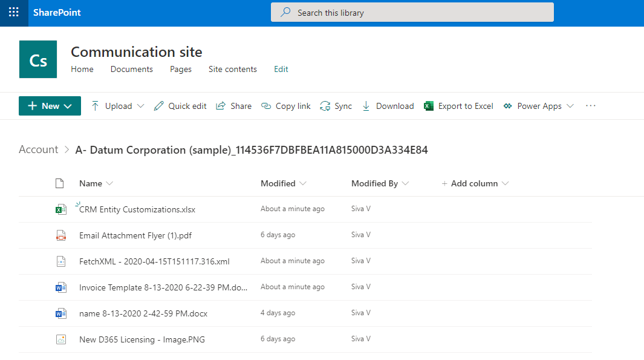This screenshot has width=644, height=360.
Task: Click the Word icon for Invoice Template
Action: click(61, 287)
